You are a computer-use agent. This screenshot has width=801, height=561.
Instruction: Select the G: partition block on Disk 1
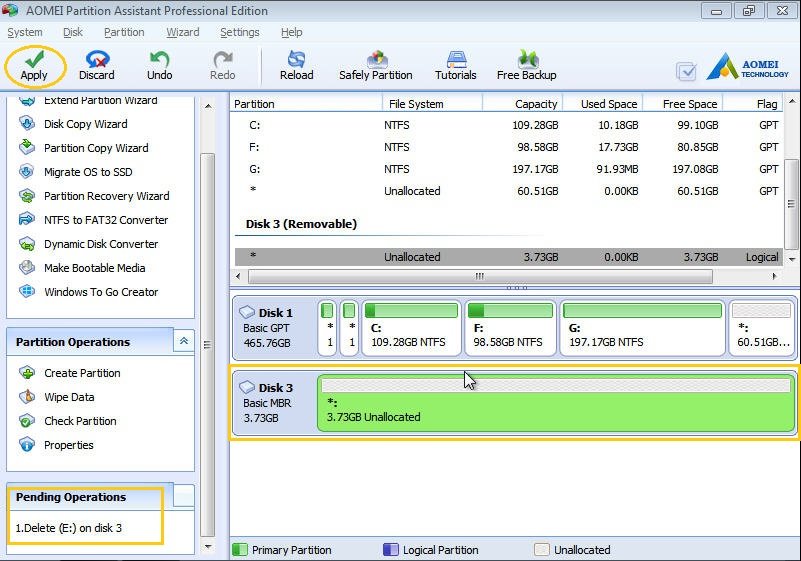pyautogui.click(x=642, y=328)
